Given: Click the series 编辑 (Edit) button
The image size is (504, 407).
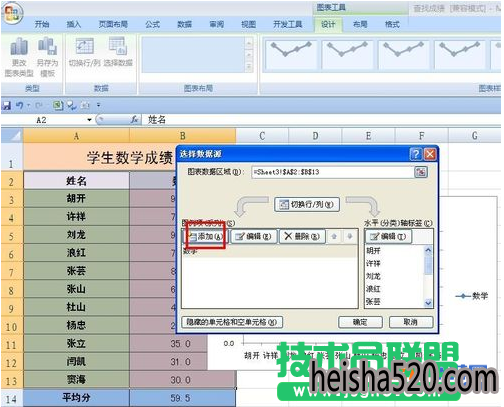Looking at the screenshot, I should coord(253,236).
